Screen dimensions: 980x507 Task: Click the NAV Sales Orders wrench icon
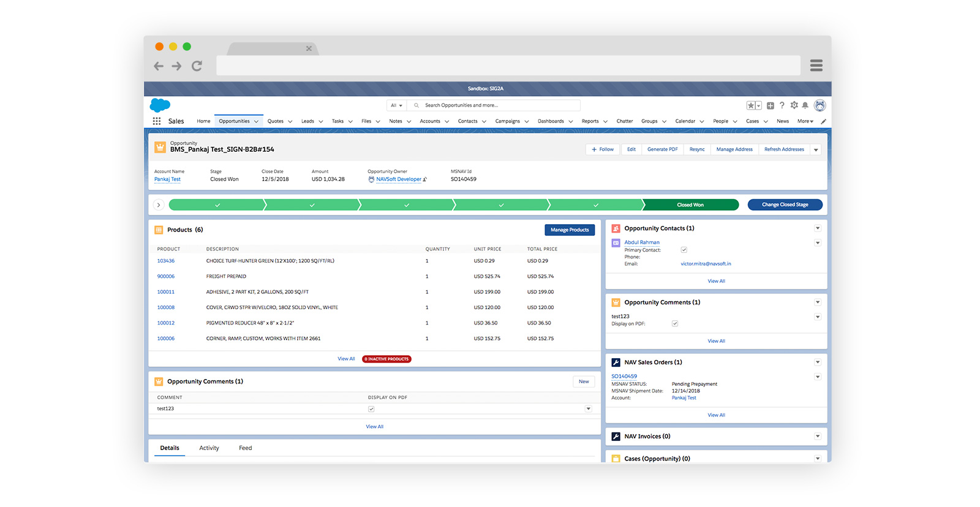coord(616,362)
